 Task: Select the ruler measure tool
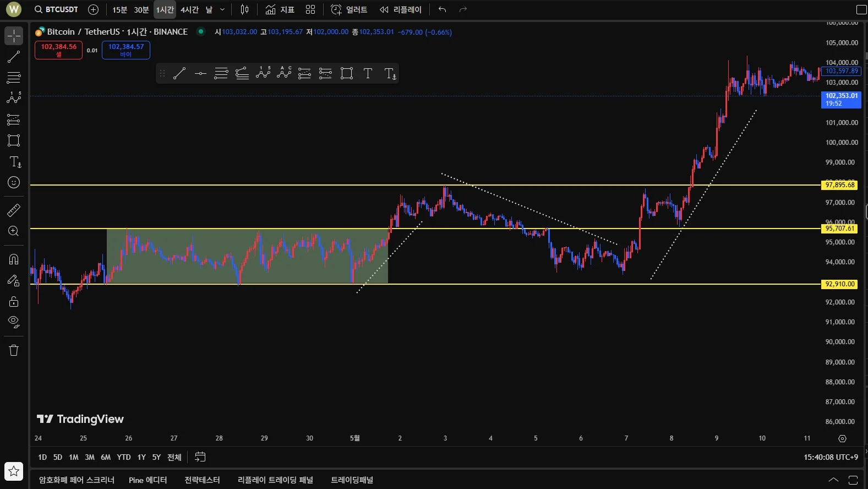[x=14, y=210]
